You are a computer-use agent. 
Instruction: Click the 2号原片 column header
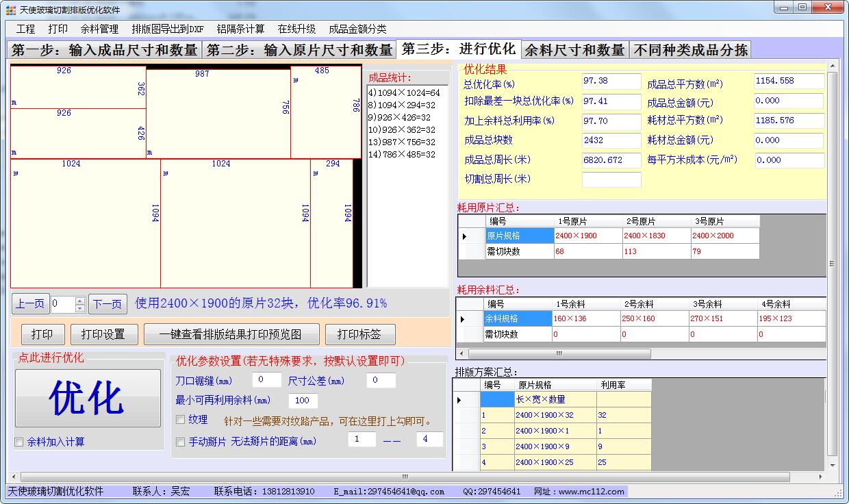click(656, 221)
